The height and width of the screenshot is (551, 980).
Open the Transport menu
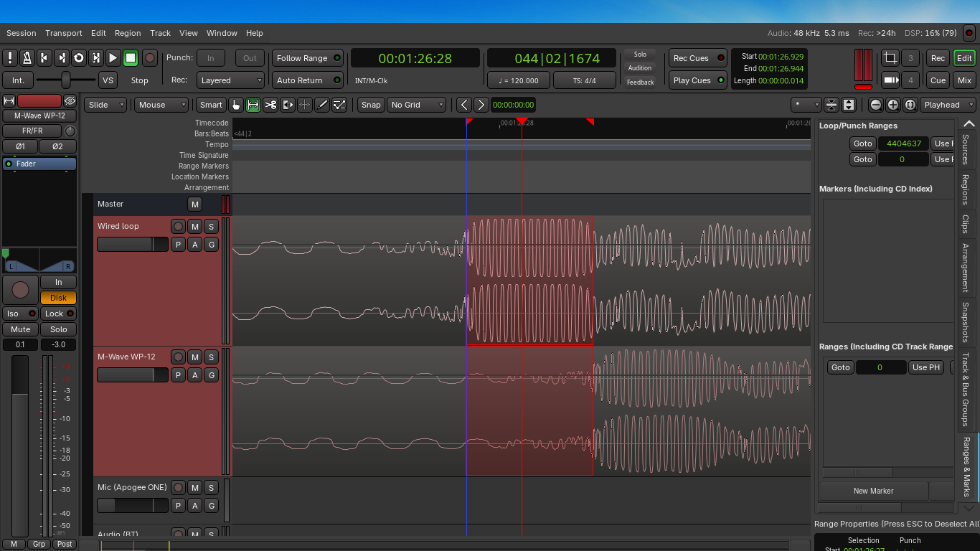click(64, 33)
